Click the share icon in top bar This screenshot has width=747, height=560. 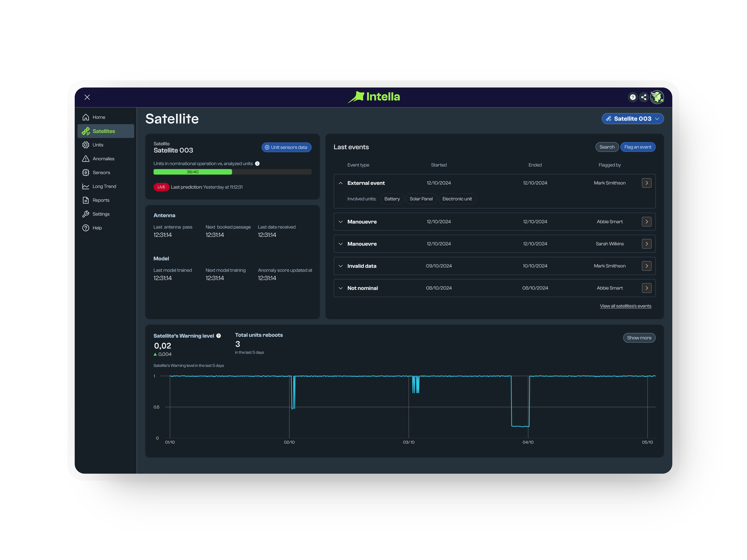[x=644, y=97]
